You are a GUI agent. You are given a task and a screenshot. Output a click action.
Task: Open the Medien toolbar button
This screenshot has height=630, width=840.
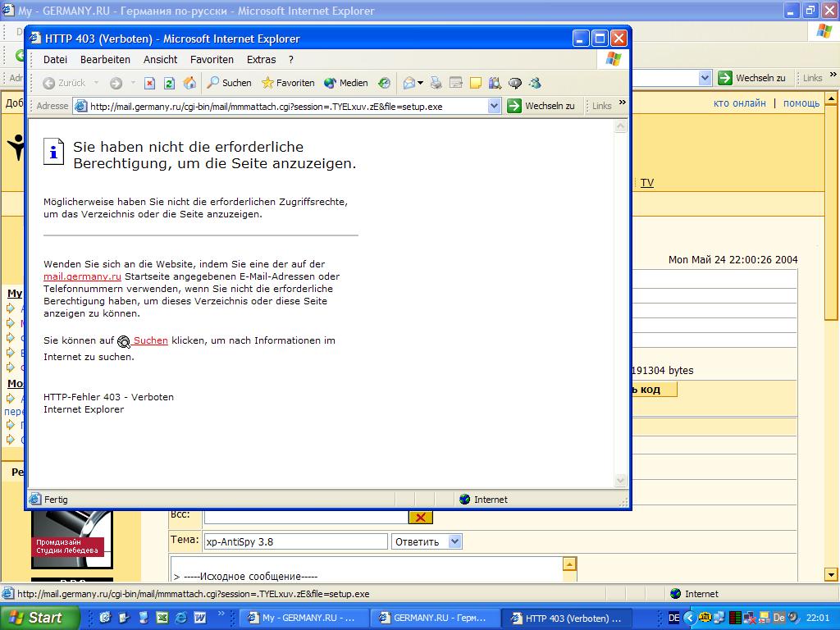[x=346, y=83]
